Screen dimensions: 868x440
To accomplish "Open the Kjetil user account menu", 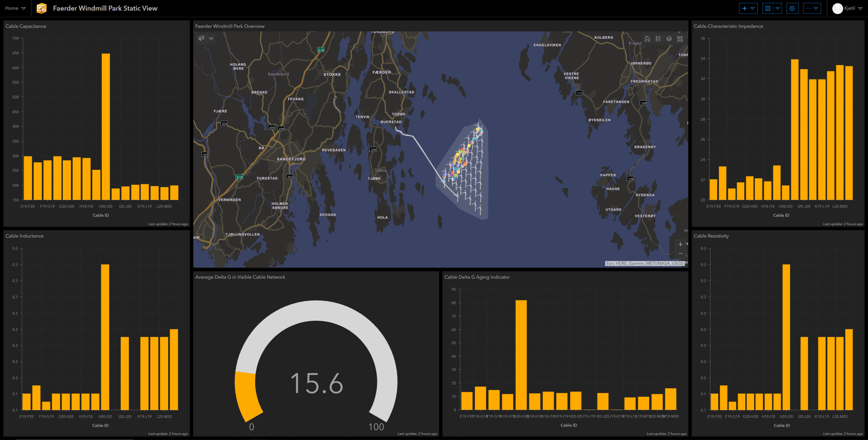I will point(848,8).
